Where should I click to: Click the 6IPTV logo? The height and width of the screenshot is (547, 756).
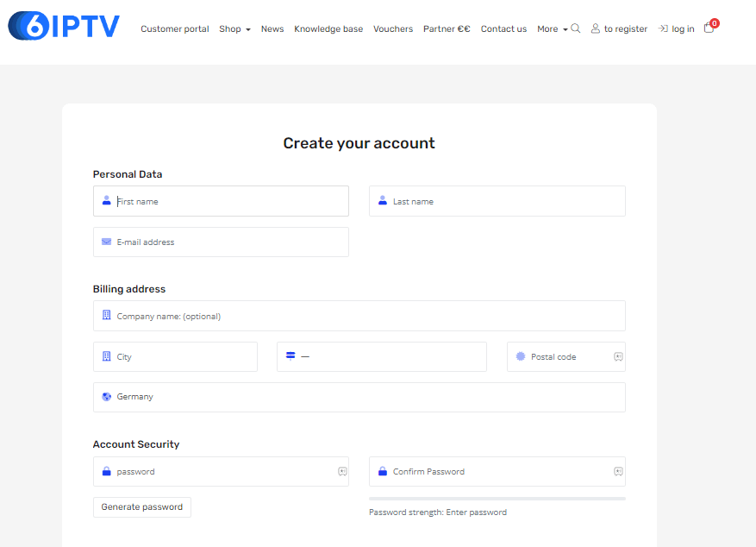point(64,27)
